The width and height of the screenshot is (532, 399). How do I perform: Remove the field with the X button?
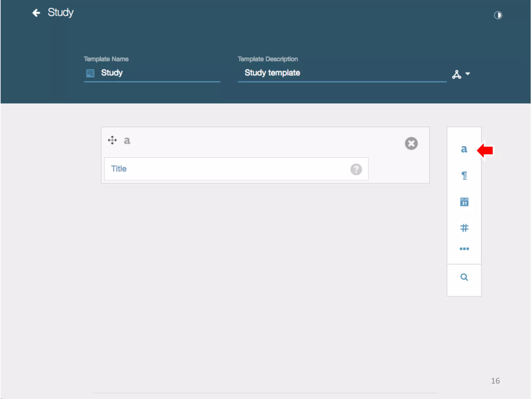click(x=411, y=143)
